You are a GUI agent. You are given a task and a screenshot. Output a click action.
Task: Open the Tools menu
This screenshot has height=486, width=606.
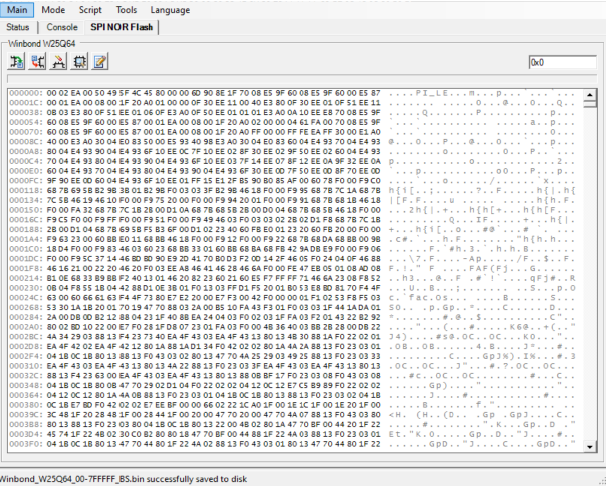[126, 10]
